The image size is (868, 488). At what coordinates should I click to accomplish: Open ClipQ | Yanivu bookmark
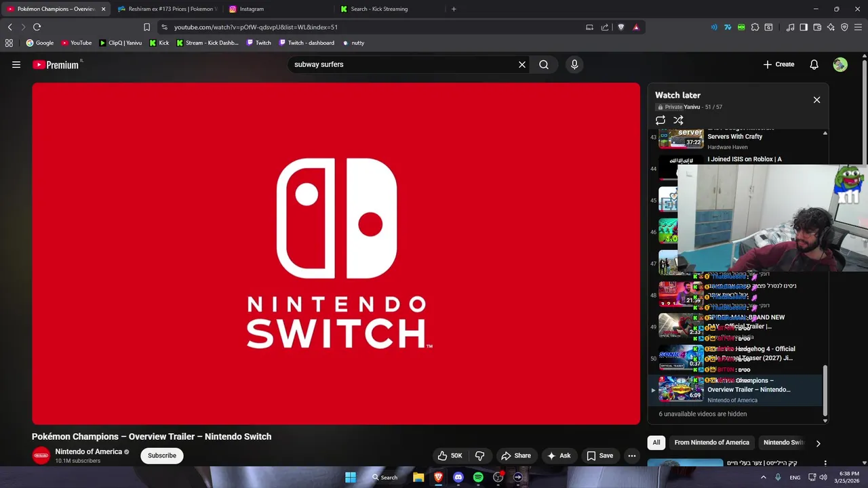(121, 43)
